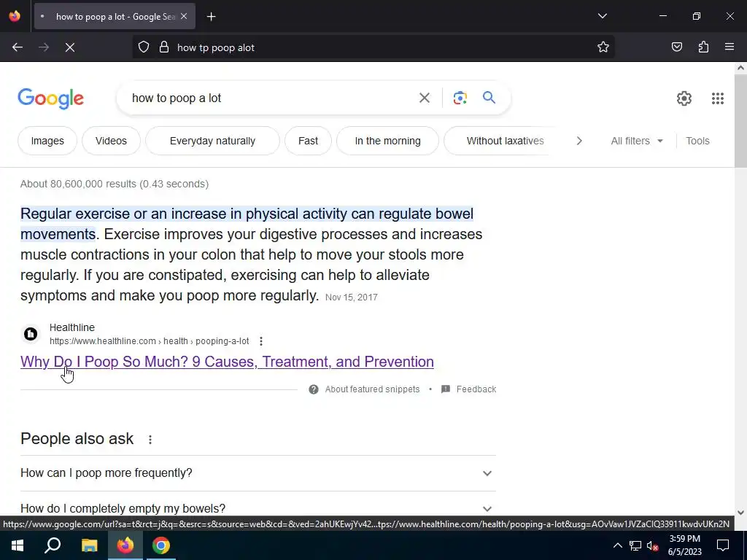Click the Healthline URL breadcrumb
Image resolution: width=747 pixels, height=560 pixels.
149,341
